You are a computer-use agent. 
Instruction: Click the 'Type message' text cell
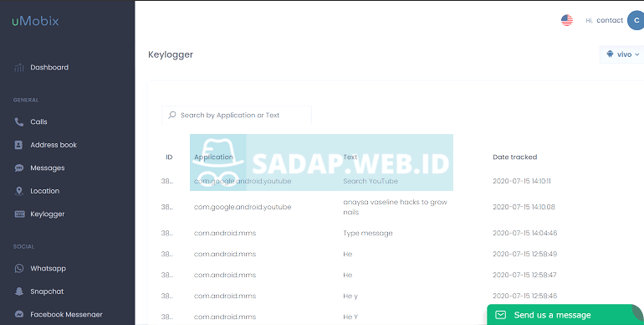click(x=368, y=233)
